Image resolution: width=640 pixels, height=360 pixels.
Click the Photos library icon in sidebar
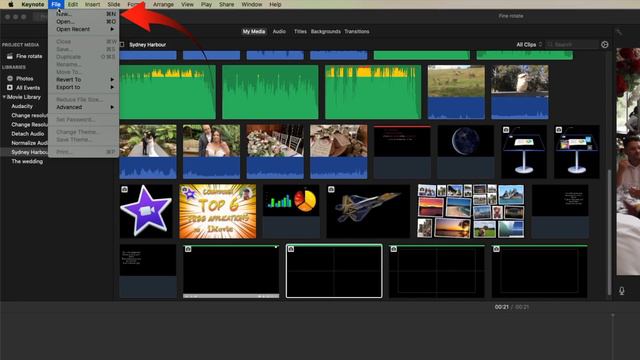(x=10, y=78)
